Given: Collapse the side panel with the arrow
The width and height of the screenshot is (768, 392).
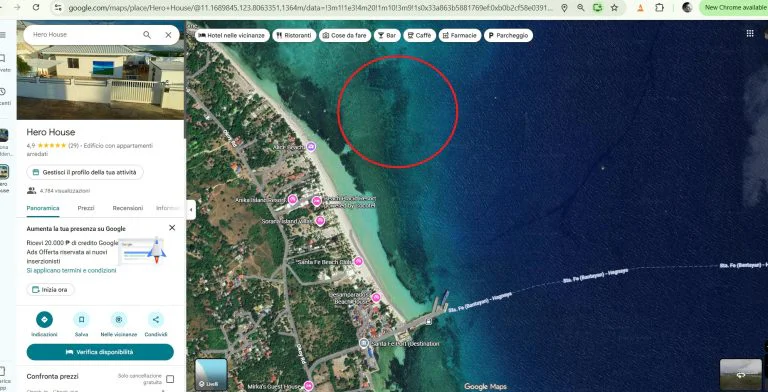Looking at the screenshot, I should pos(191,210).
